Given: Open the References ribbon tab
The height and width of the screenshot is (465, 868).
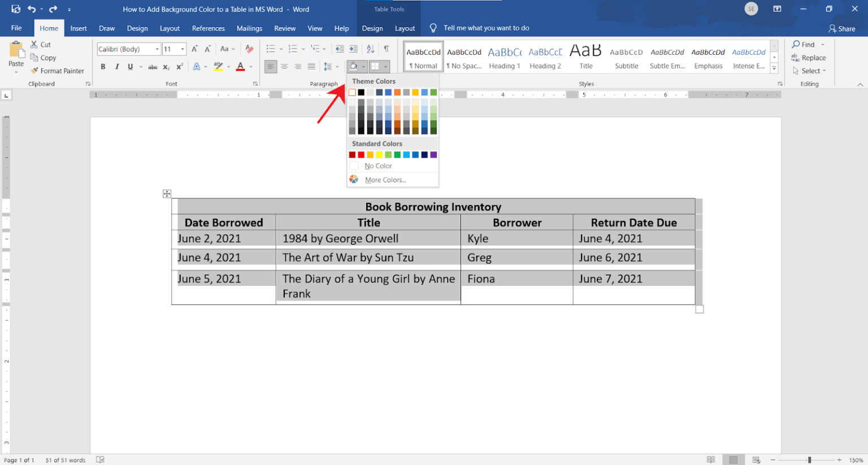Looking at the screenshot, I should [x=208, y=28].
